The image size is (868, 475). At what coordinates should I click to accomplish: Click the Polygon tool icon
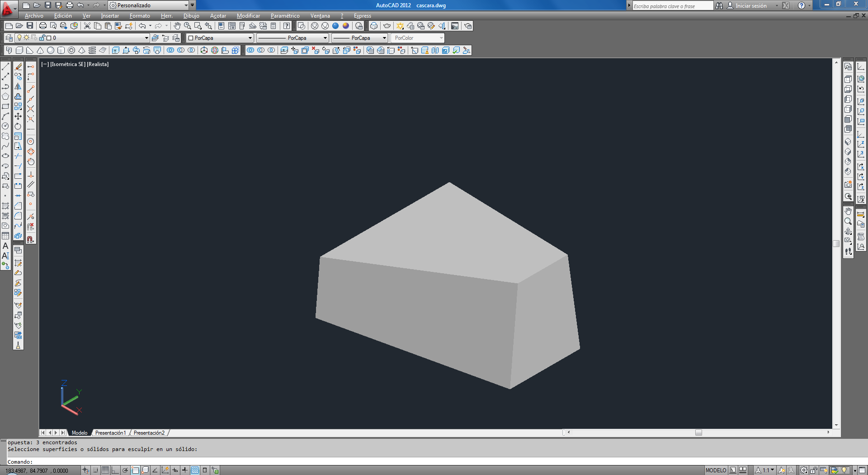point(5,96)
